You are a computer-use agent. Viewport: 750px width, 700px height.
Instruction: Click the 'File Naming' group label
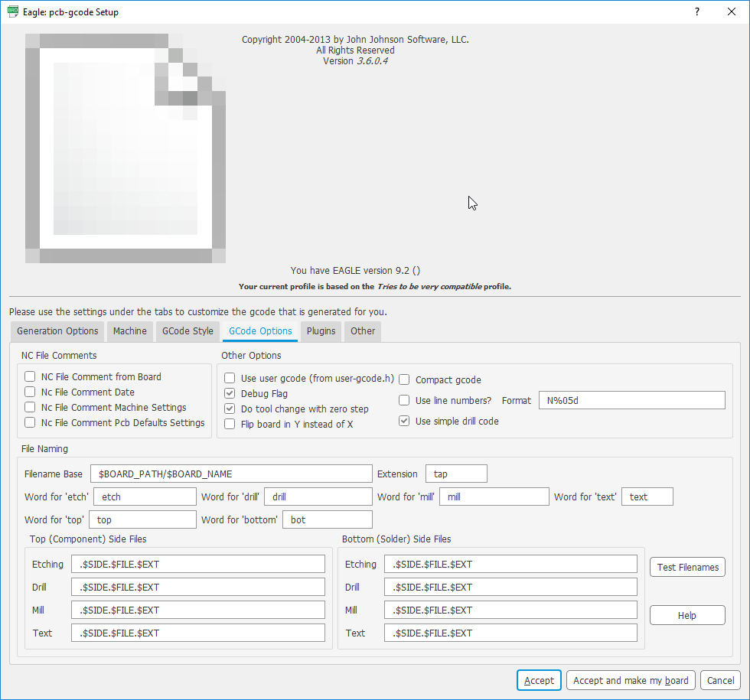click(44, 448)
